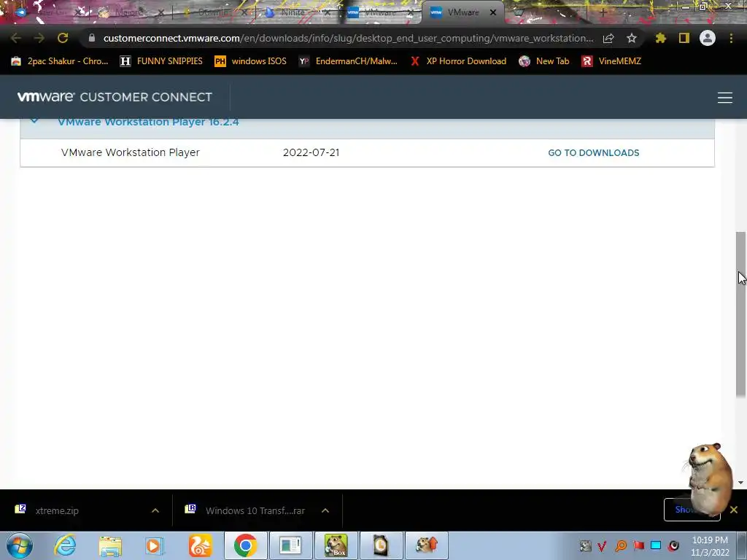
Task: Open the Windows 10 Transf....rar download
Action: (255, 510)
